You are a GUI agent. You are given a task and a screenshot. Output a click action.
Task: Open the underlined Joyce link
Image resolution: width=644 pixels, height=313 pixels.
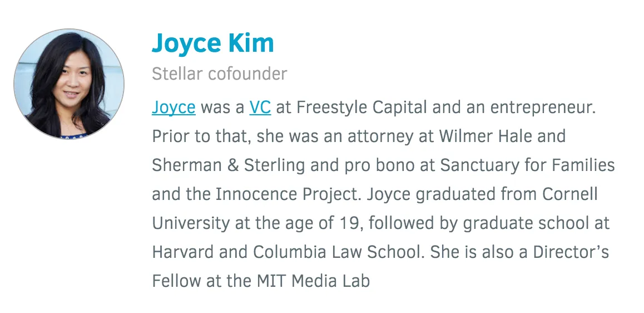(174, 107)
